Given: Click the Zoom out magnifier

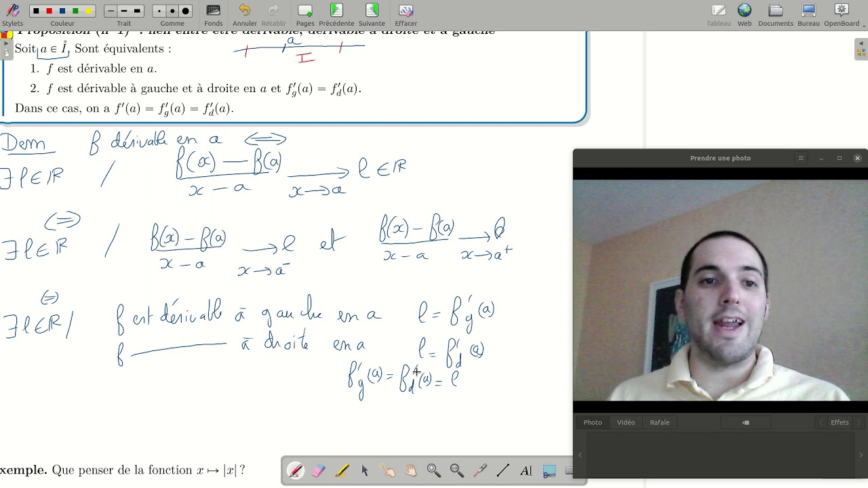Looking at the screenshot, I should point(457,470).
